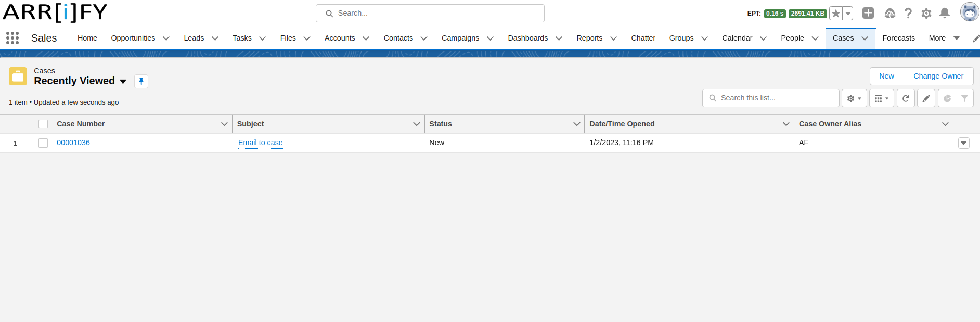Expand the More navigation menu
The width and height of the screenshot is (980, 322).
(944, 38)
